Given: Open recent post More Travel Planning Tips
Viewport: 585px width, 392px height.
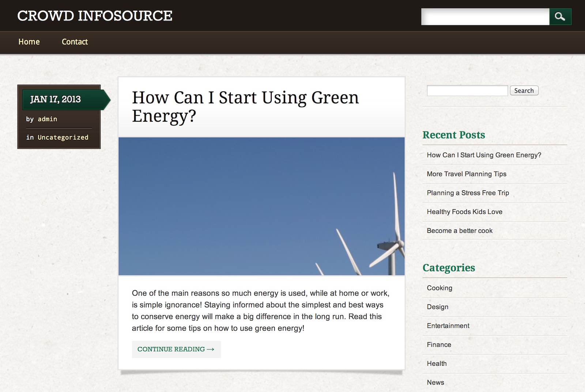Looking at the screenshot, I should (x=466, y=174).
